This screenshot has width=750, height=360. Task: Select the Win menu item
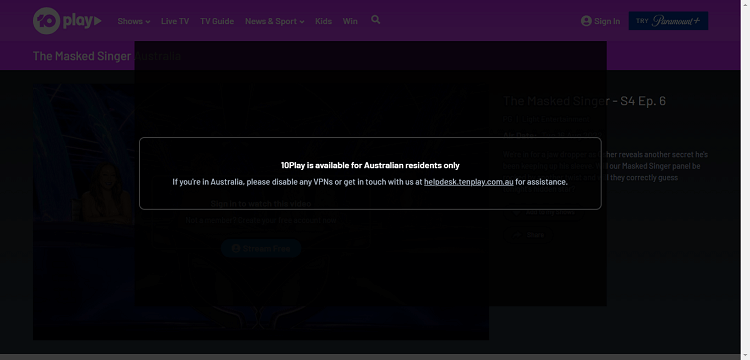point(350,21)
